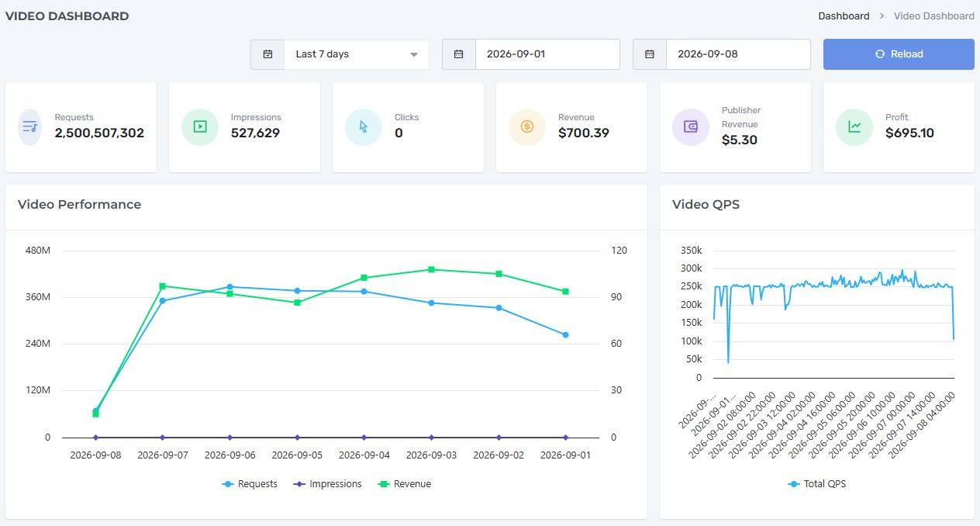Viewport: 980px width, 526px height.
Task: Click the green Revenue peak point at 2026-09-03
Action: pos(431,269)
